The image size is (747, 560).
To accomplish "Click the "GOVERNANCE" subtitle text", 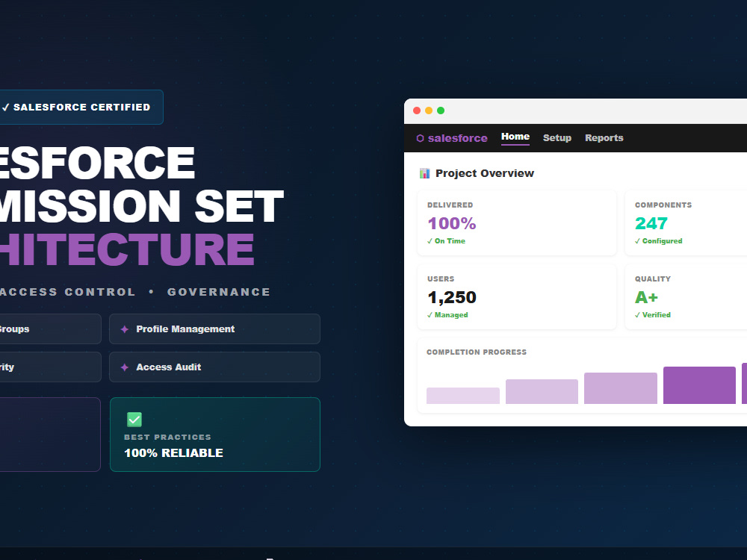I will point(219,292).
